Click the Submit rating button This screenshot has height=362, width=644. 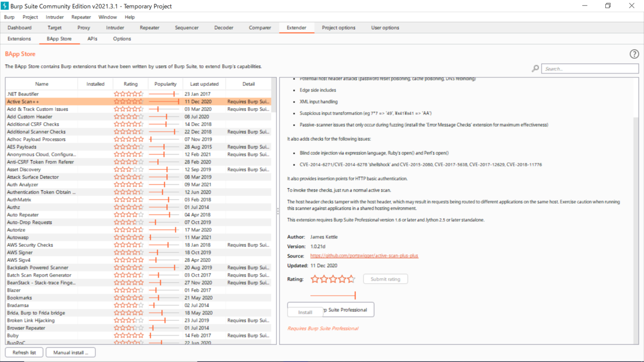pos(385,279)
